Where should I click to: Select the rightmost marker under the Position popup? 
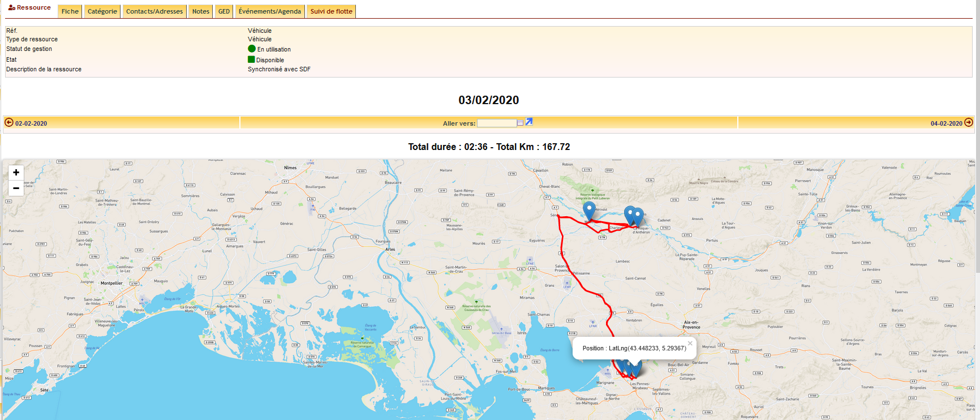[636, 369]
